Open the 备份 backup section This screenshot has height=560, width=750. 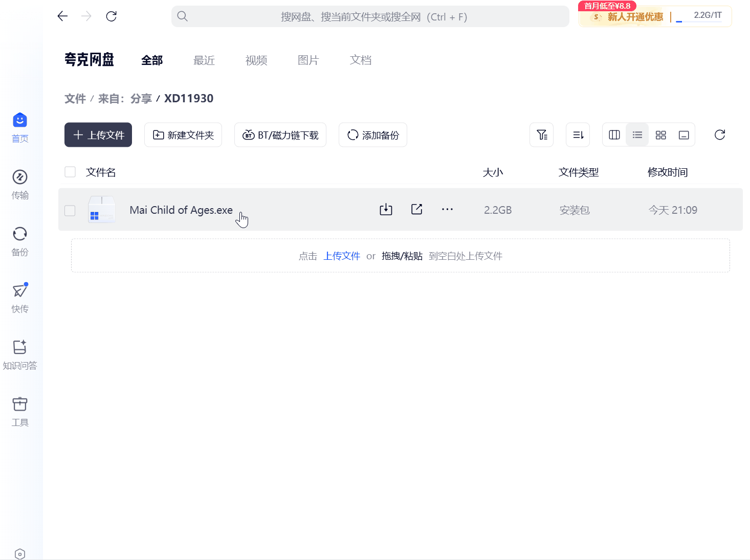(20, 240)
